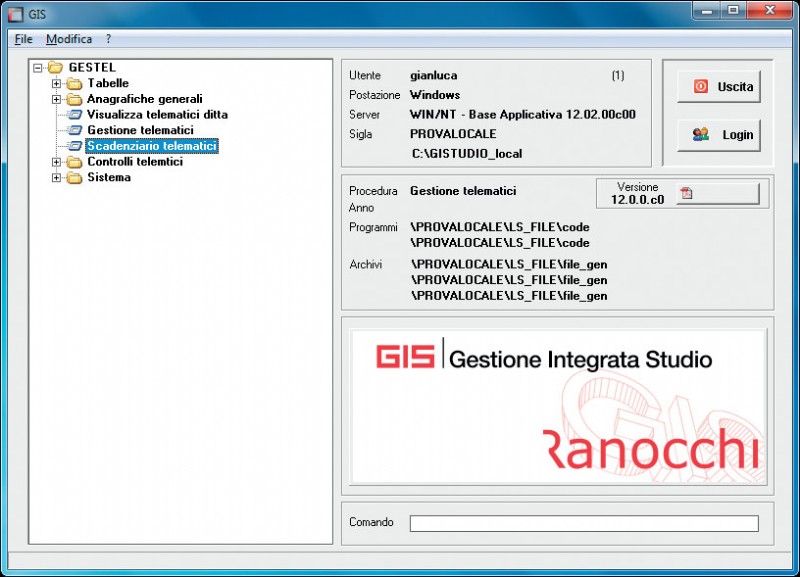This screenshot has height=577, width=800.
Task: Collapse the GESTEL root node
Action: (37, 68)
